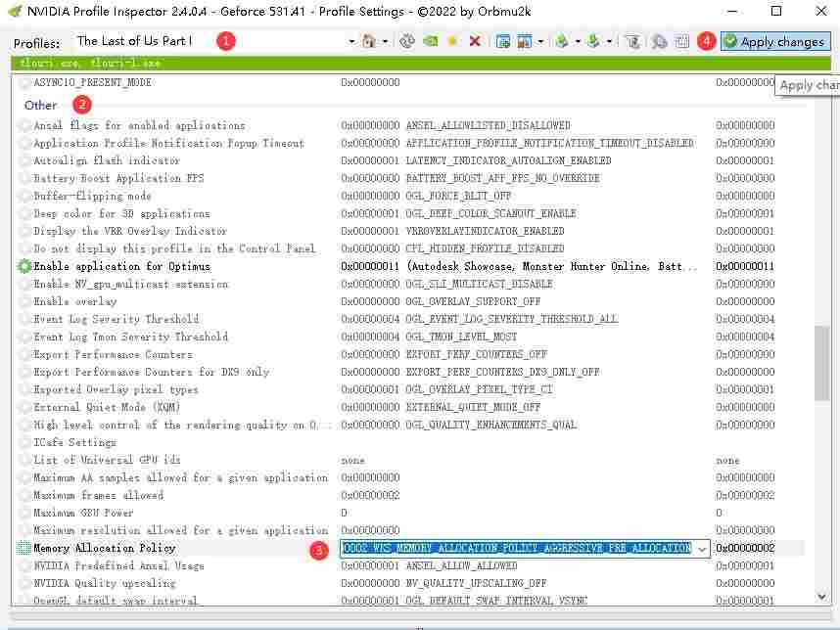Viewport: 840px width, 630px height.
Task: Select 'External Quiet Mode (XQM)' setting
Action: click(107, 407)
